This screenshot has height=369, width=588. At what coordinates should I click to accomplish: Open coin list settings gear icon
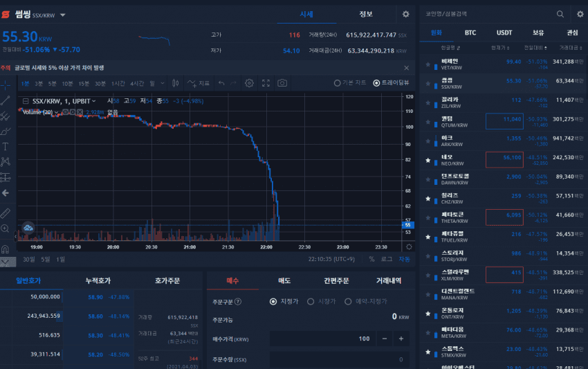coord(580,14)
